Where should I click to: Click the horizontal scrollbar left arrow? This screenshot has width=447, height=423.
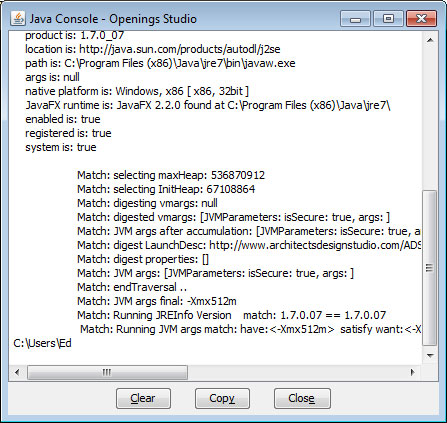(x=17, y=372)
